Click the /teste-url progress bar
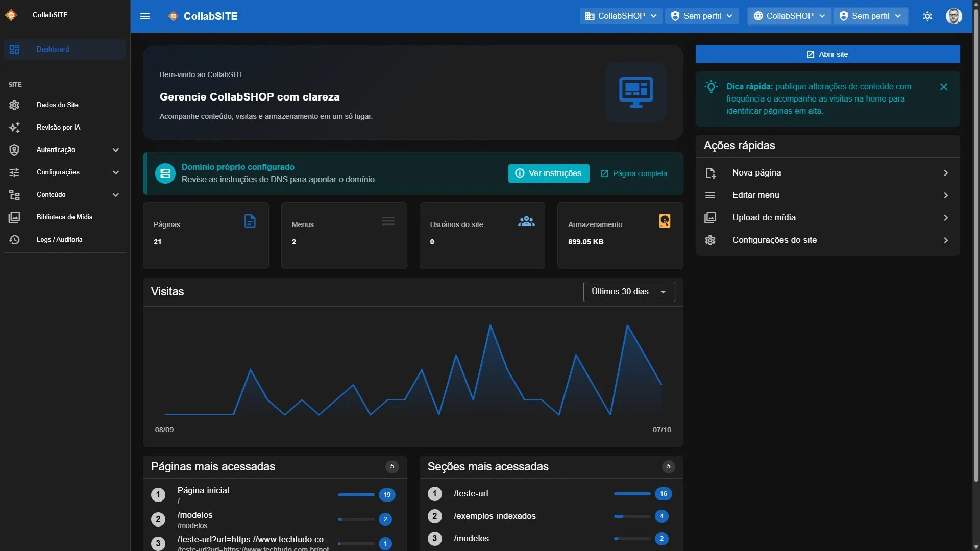 tap(632, 494)
